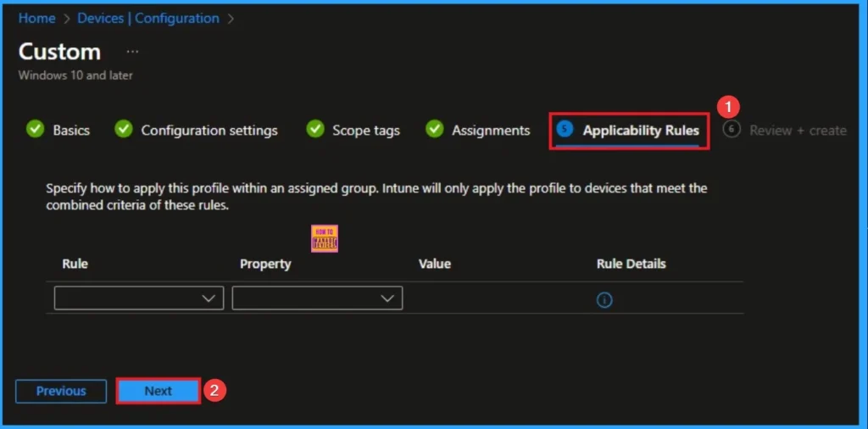Click the step 5 circle icon

[565, 130]
